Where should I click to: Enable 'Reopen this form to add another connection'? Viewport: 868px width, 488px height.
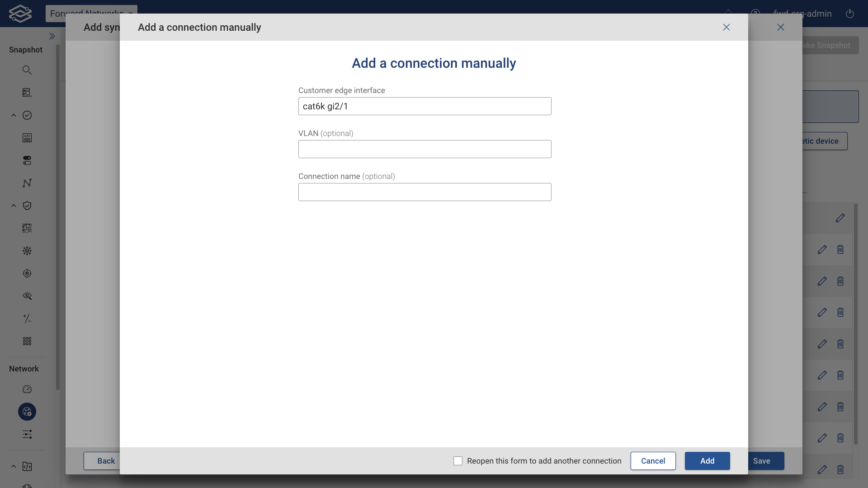pyautogui.click(x=458, y=461)
